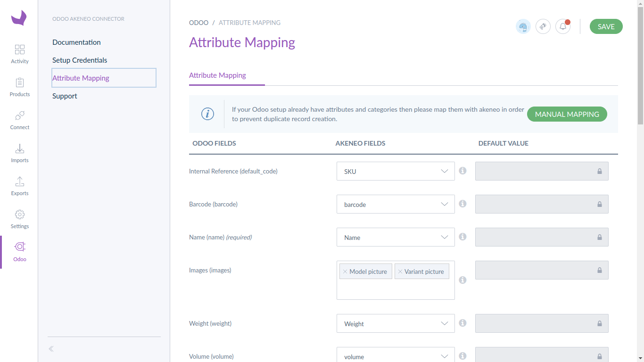This screenshot has height=362, width=644.
Task: Click the MANUAL MAPPING button
Action: point(567,114)
